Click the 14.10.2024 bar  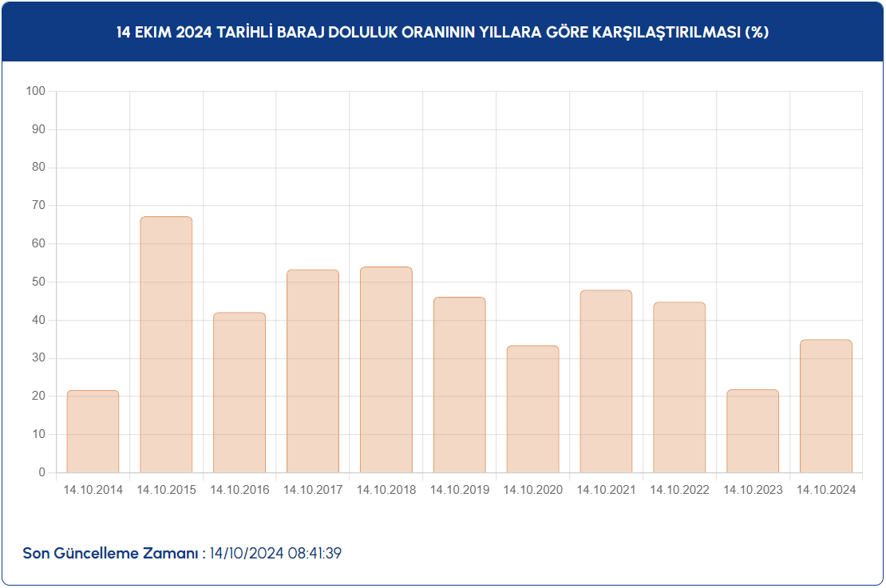point(826,406)
